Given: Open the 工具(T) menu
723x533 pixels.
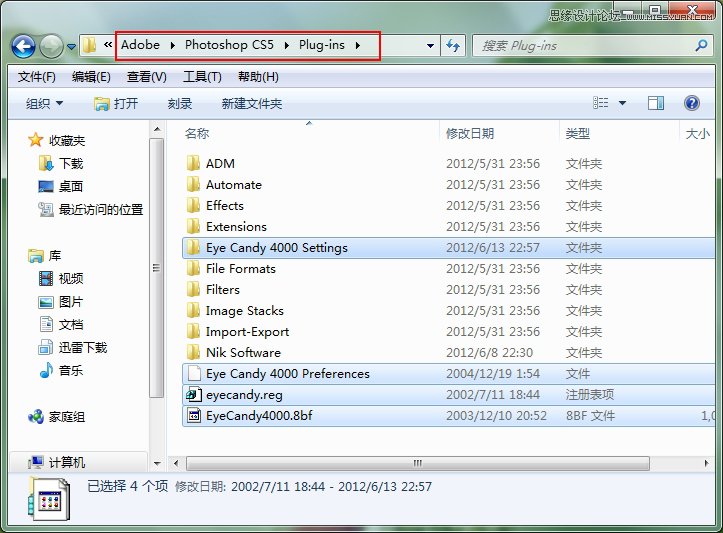Looking at the screenshot, I should tap(202, 77).
